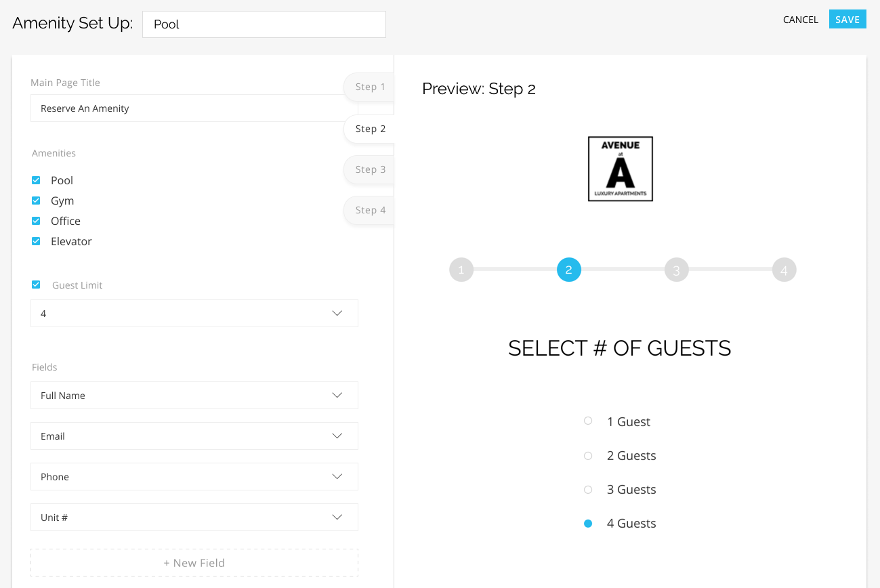Viewport: 880px width, 588px height.
Task: Open the Guest Limit number dropdown
Action: 194,314
